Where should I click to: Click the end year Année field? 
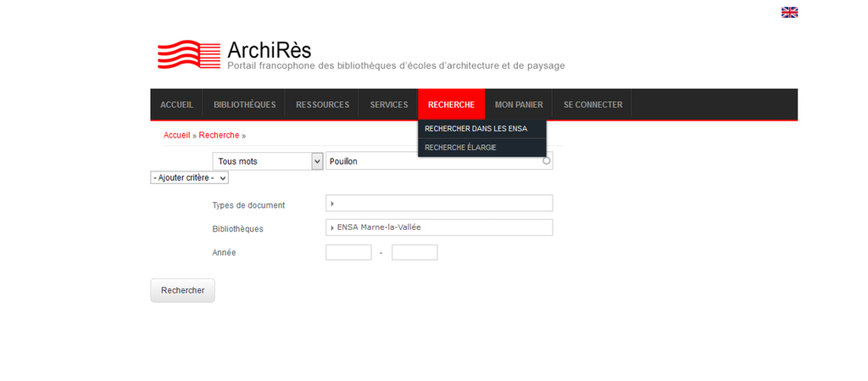(x=415, y=253)
